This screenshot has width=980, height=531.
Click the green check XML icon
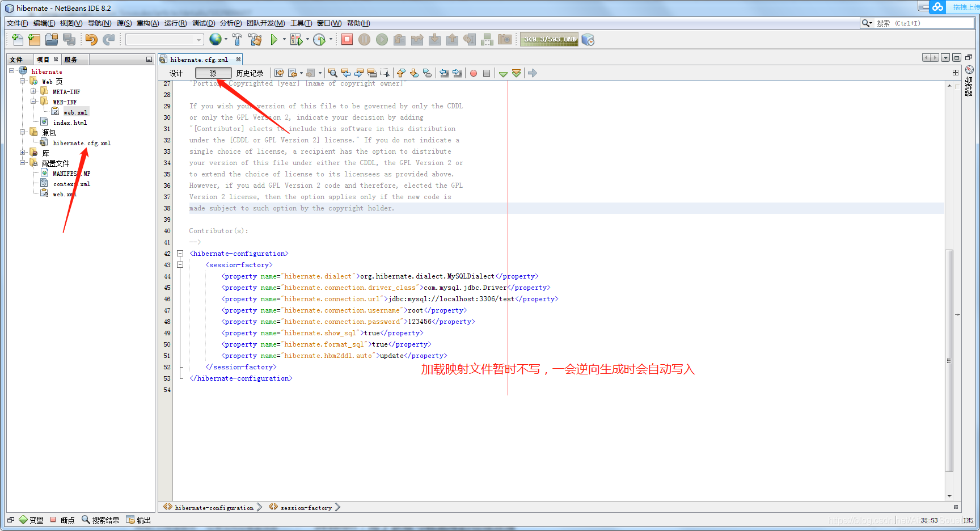(x=503, y=74)
